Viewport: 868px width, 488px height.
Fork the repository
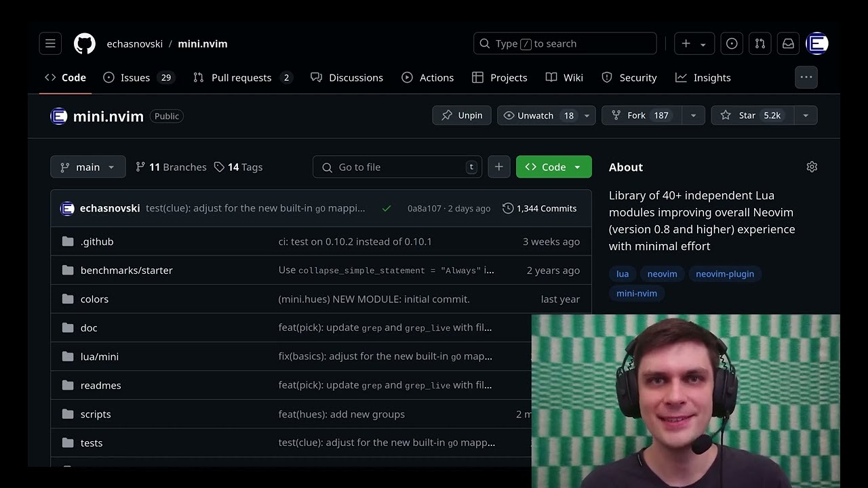642,115
